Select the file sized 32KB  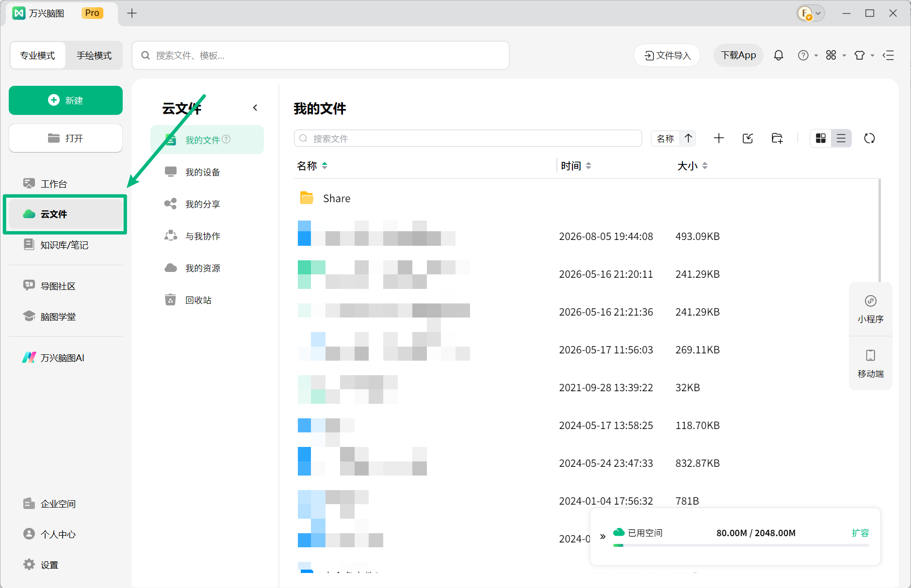(x=586, y=387)
